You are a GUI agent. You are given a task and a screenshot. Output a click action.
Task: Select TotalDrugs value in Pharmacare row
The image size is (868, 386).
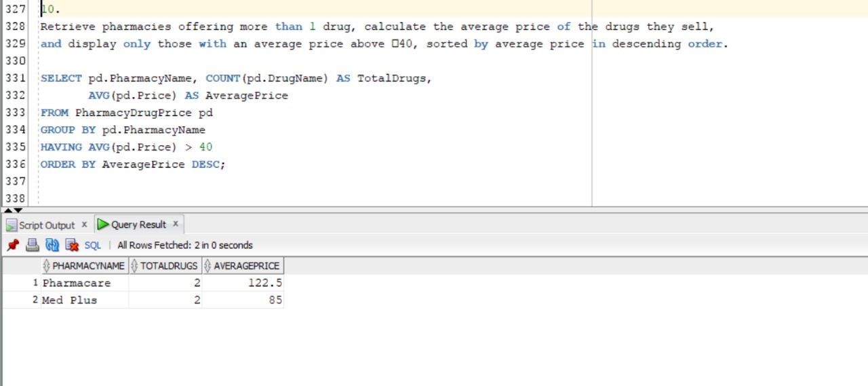click(x=165, y=283)
